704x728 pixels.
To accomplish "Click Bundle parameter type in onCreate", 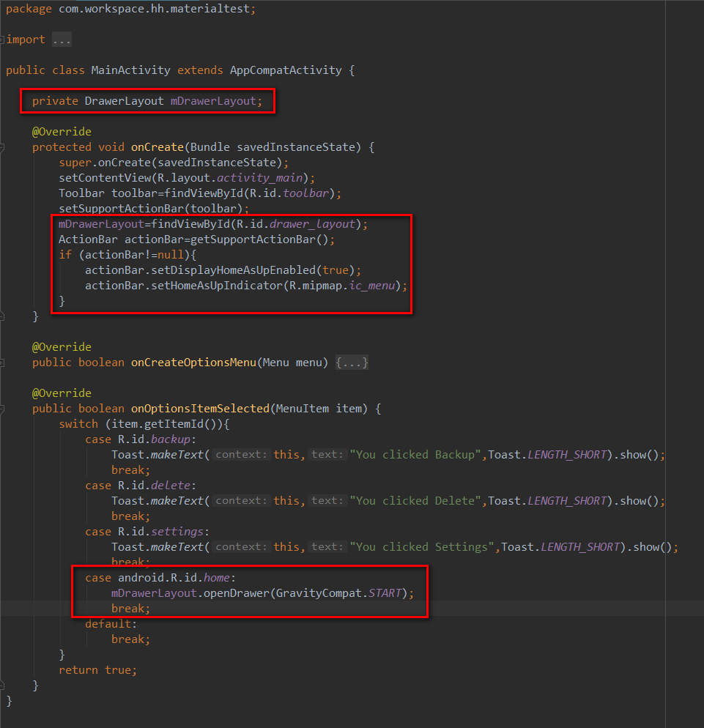I will [210, 147].
